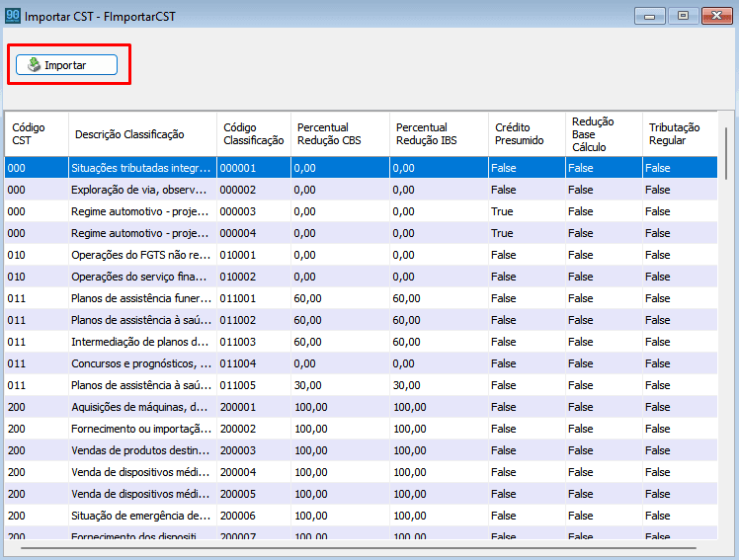Viewport: 739px width, 560px height.
Task: Select row 'Situações tributadas integr…'
Action: (361, 168)
